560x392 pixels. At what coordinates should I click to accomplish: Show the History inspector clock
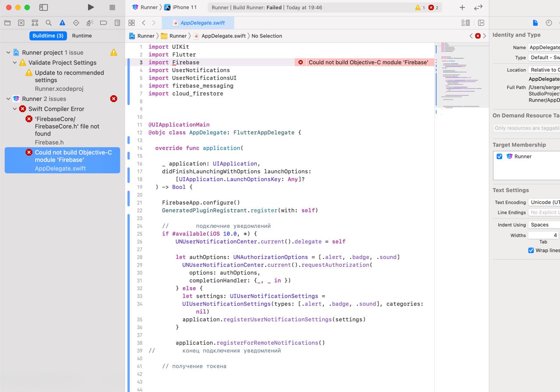tap(549, 23)
